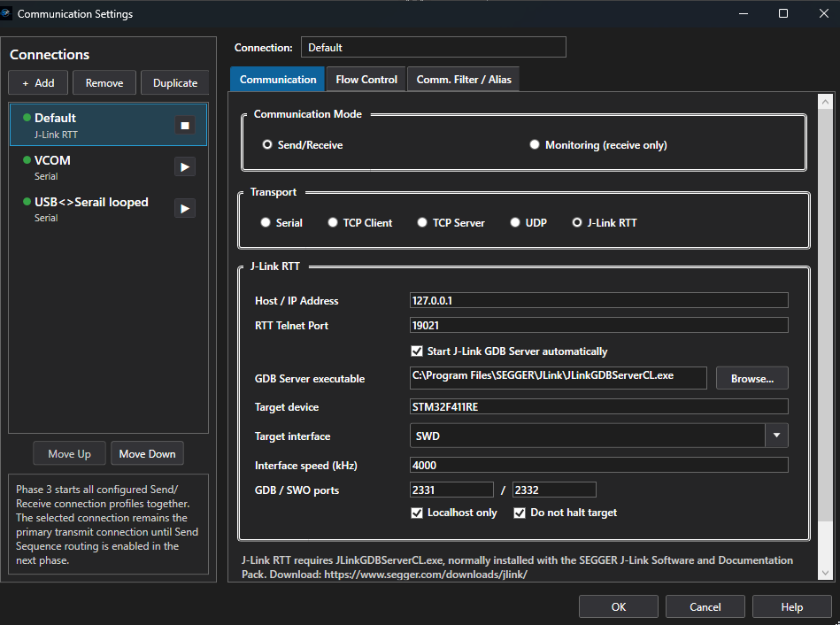Select the VCOM connection entry
Screen dimensions: 840x625
108,166
